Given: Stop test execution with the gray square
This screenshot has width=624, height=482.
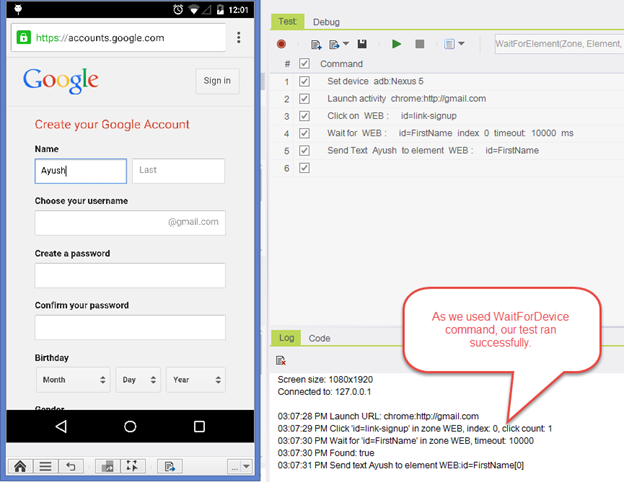Looking at the screenshot, I should [420, 44].
